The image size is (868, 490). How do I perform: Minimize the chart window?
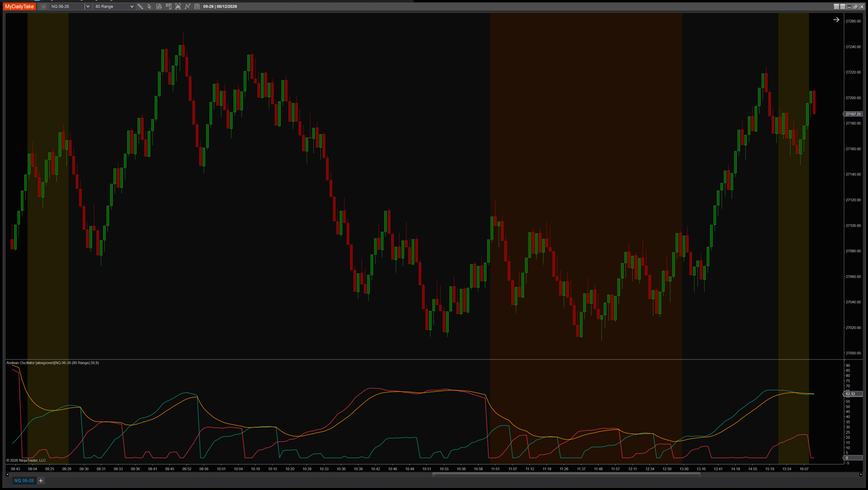[x=849, y=6]
